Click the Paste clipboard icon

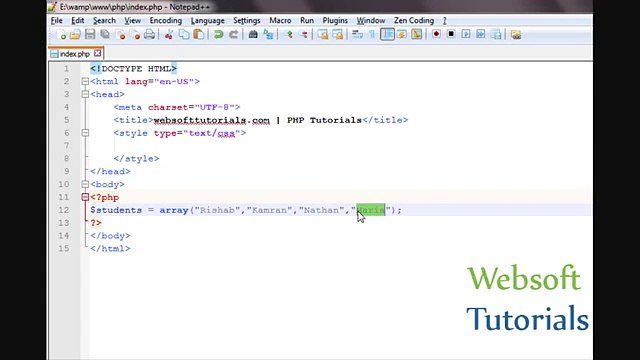point(199,35)
